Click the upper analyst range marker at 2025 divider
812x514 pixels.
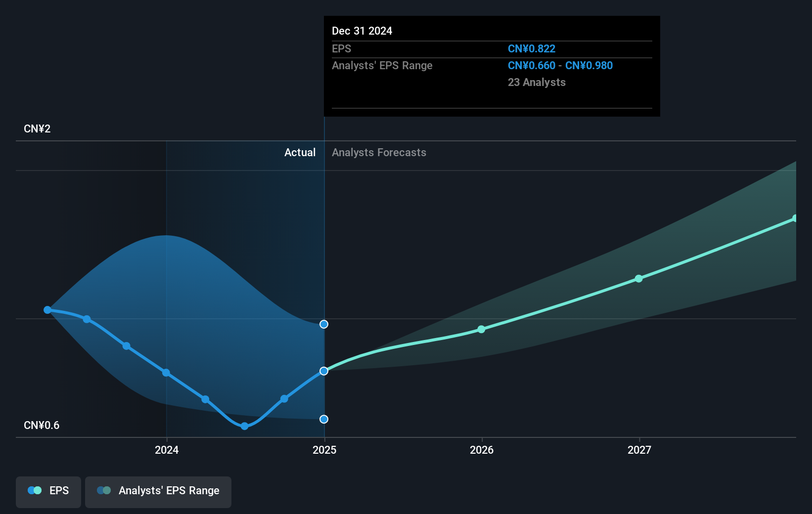(324, 324)
